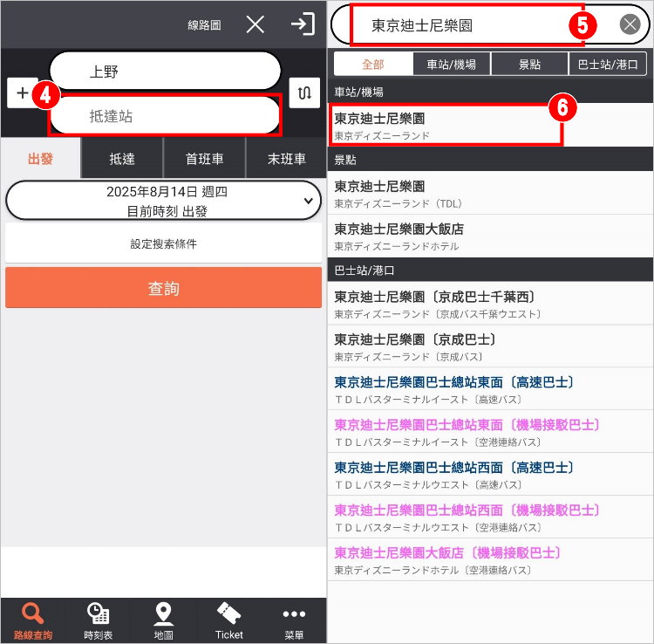Image resolution: width=654 pixels, height=644 pixels.
Task: Select the 出發 tab
Action: click(40, 159)
